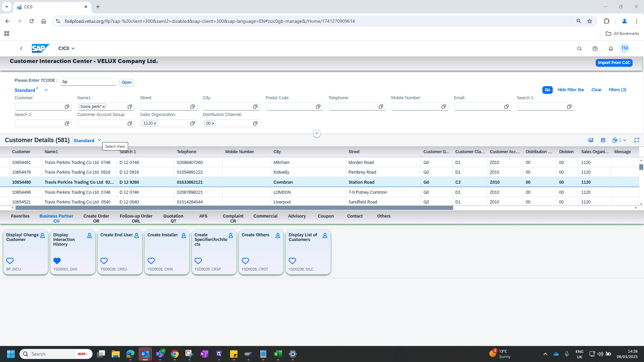644x362 pixels.
Task: Select the customer row 10654461 Mitcham
Action: [319, 162]
